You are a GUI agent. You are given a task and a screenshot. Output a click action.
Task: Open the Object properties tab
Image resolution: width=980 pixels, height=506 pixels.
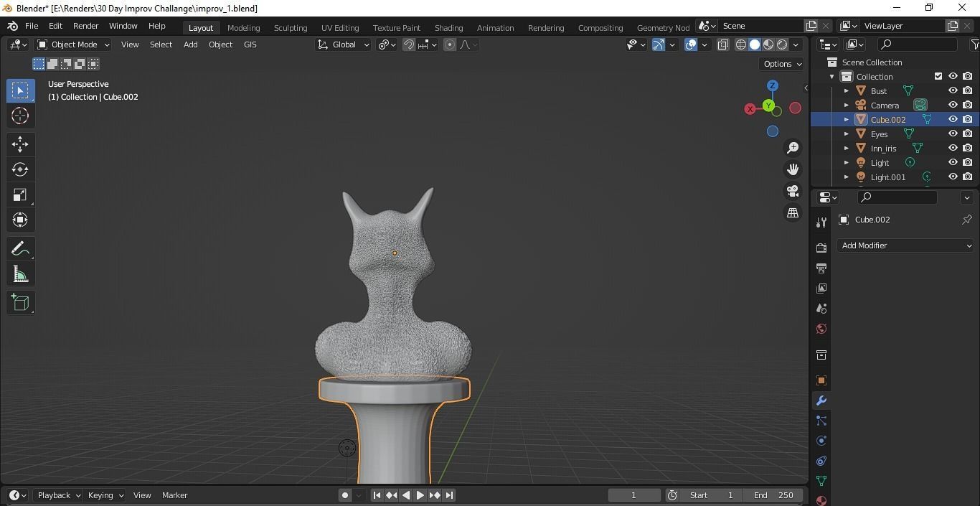[x=821, y=380]
